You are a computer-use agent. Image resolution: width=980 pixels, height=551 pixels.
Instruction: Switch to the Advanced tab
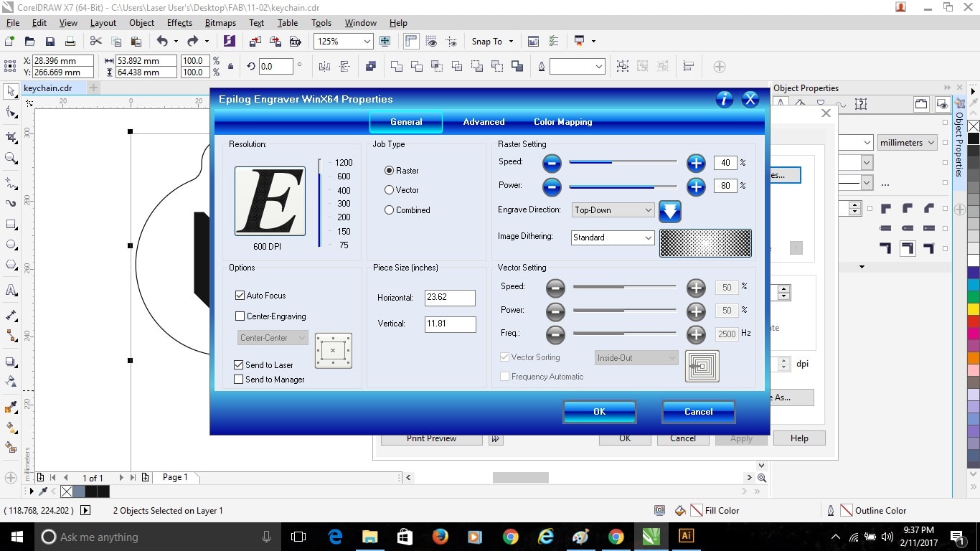coord(484,122)
